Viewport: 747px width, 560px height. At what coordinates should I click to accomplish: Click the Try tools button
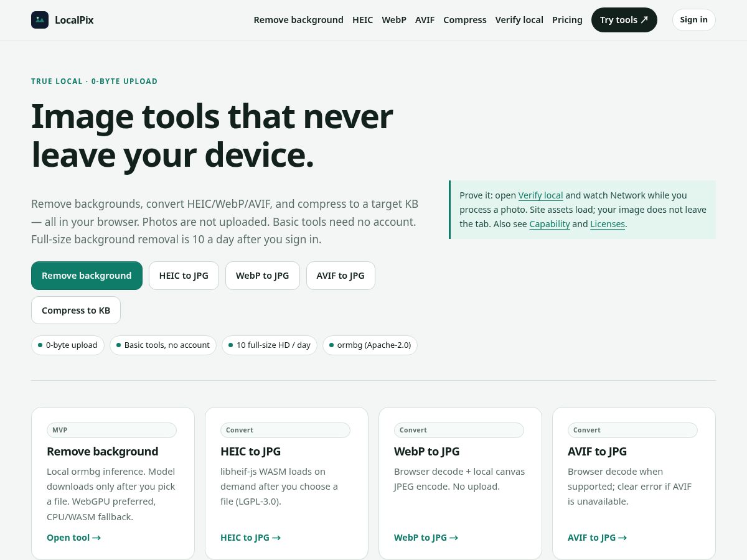(624, 20)
